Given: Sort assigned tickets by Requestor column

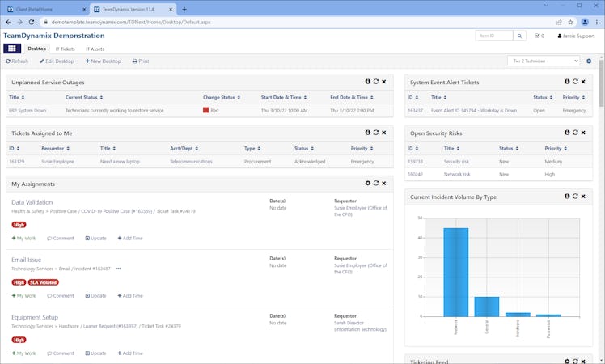Looking at the screenshot, I should [56, 148].
